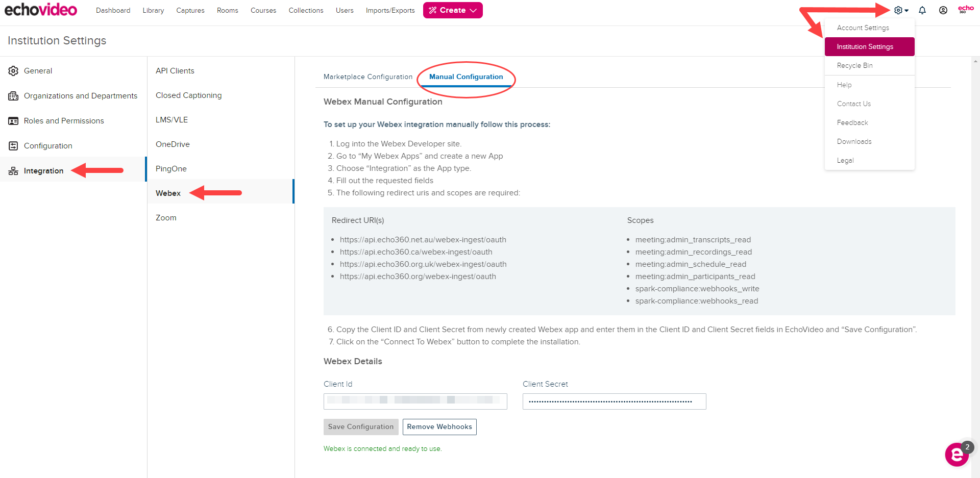The image size is (980, 478).
Task: Open the notifications bell icon
Action: 922,10
